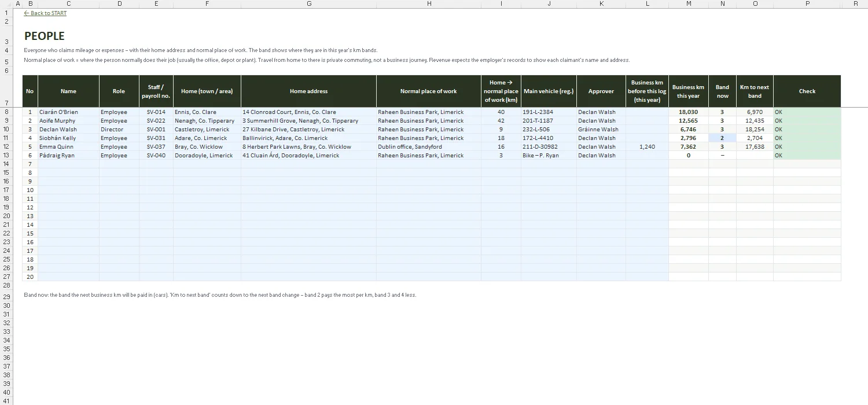This screenshot has height=405, width=868.
Task: Select address 14 Clonroad Court, Ennis
Action: click(x=308, y=112)
